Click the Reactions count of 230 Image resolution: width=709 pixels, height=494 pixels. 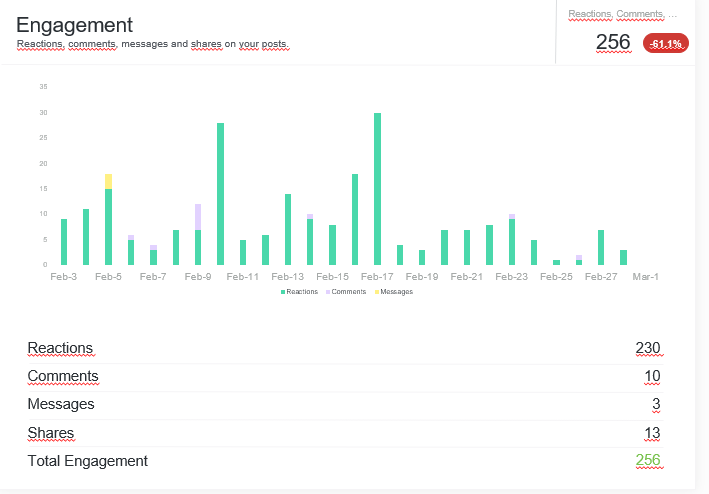(647, 348)
